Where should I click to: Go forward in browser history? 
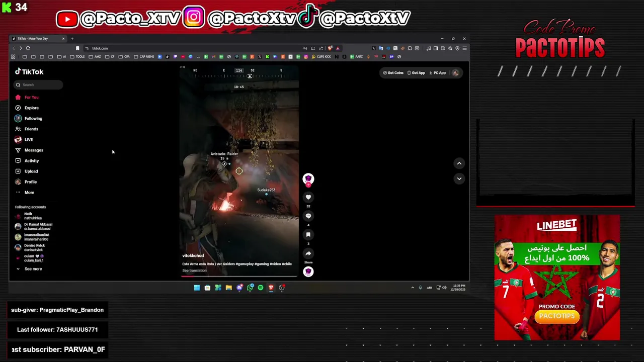click(20, 48)
